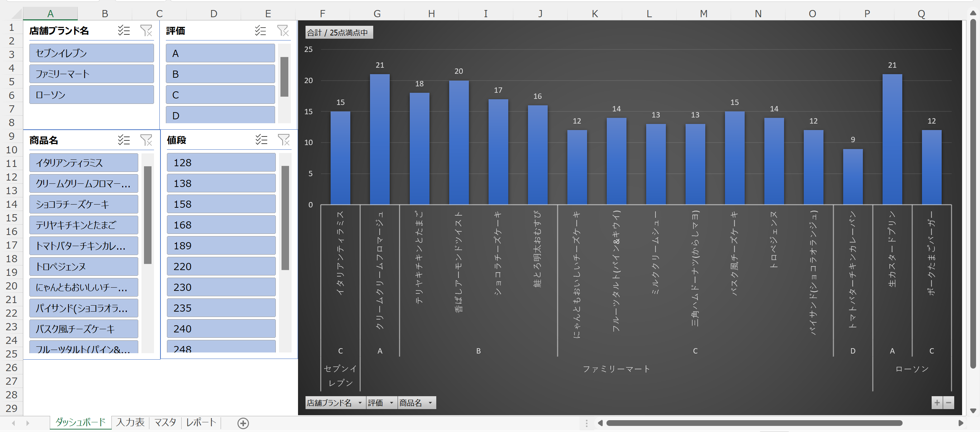Select row 27 header
Screen dimensions: 980x432
click(x=11, y=381)
